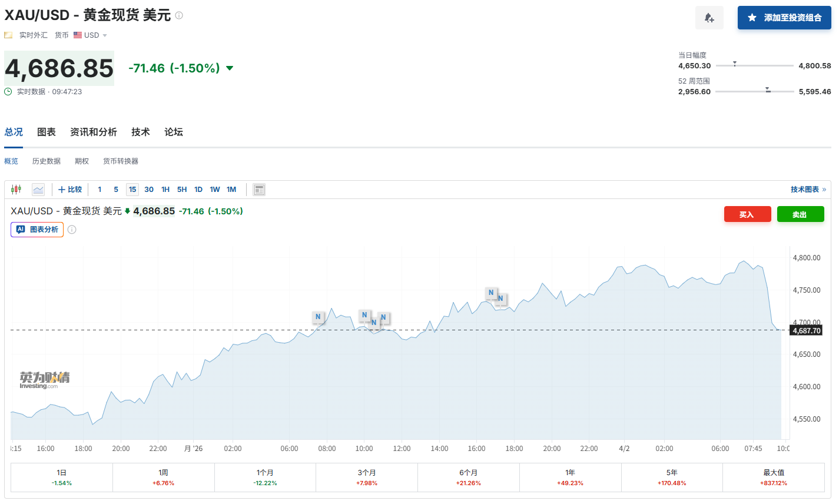839x504 pixels.
Task: Switch to 历史数据 sub-tab
Action: pyautogui.click(x=47, y=161)
